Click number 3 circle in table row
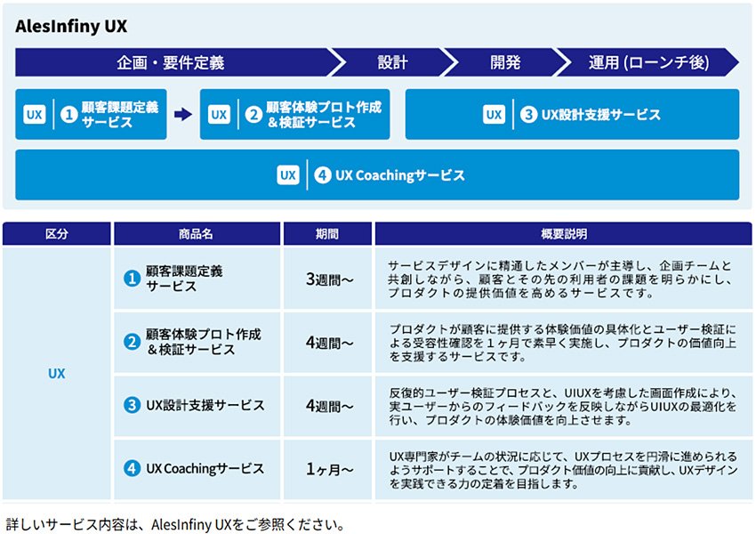 pyautogui.click(x=132, y=405)
